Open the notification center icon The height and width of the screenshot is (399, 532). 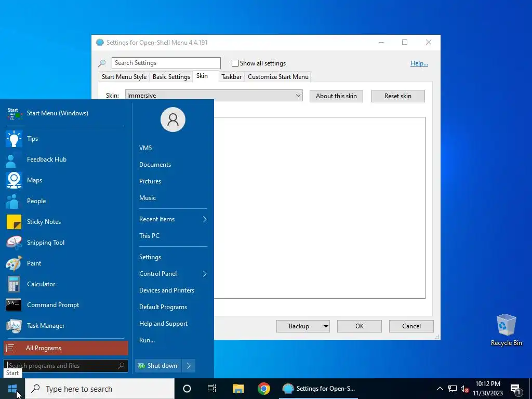[x=516, y=389]
